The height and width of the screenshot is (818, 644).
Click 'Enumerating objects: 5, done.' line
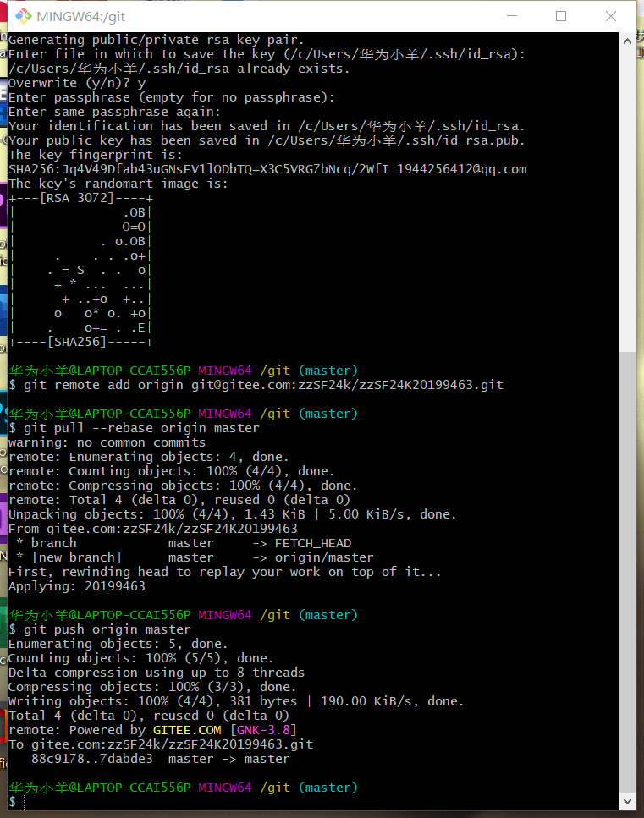coord(118,645)
